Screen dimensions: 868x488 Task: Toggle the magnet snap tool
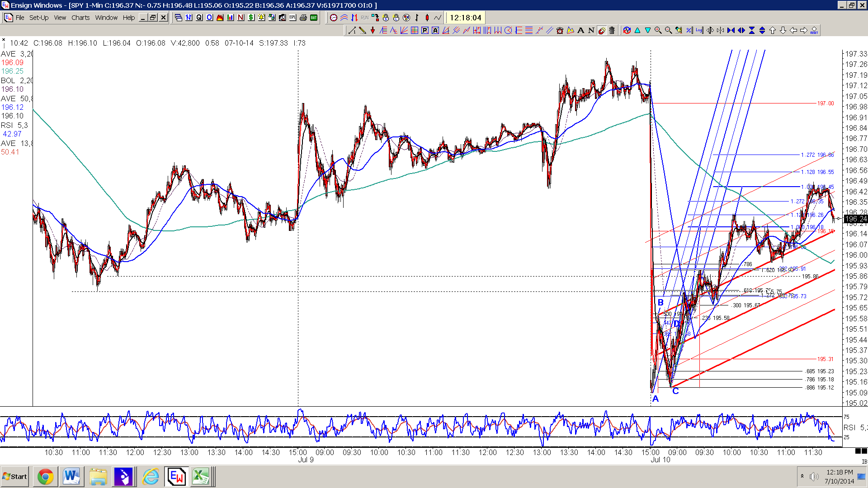click(602, 30)
